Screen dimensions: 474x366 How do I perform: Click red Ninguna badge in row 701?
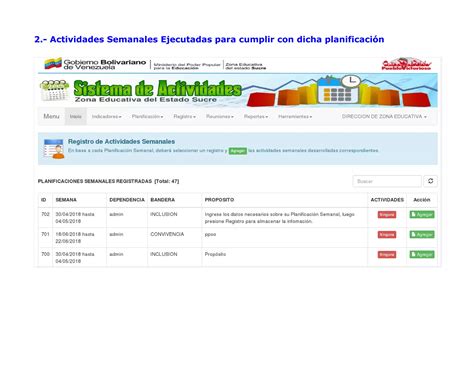pyautogui.click(x=387, y=235)
